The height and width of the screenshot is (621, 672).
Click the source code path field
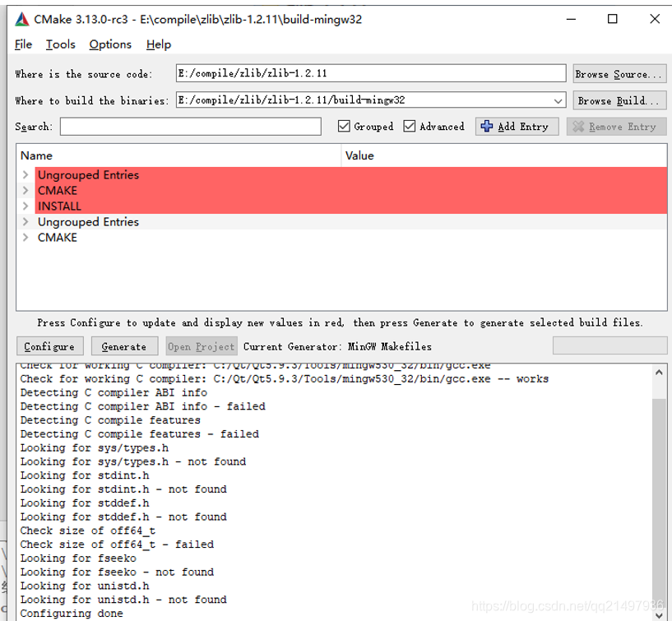point(371,73)
